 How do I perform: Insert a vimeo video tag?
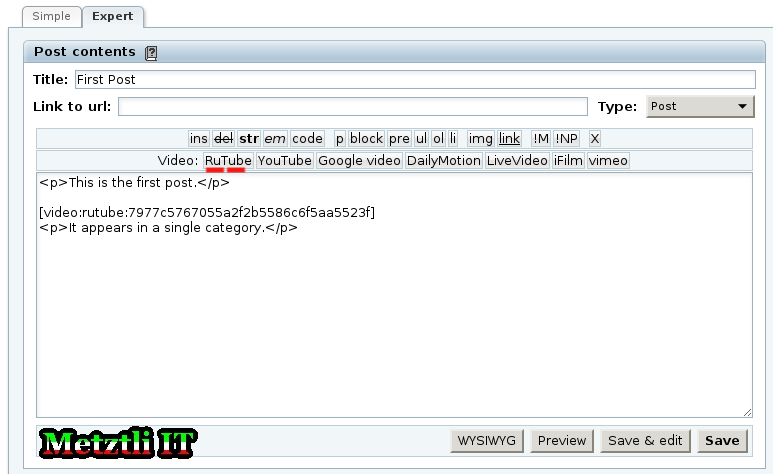pyautogui.click(x=608, y=161)
